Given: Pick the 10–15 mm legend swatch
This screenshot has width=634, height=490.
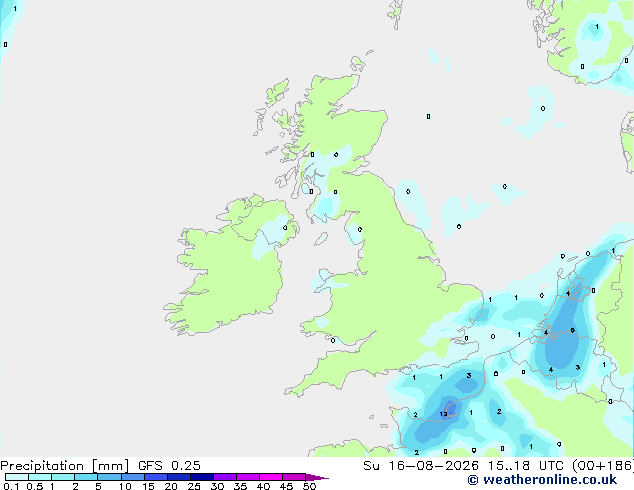Looking at the screenshot, I should [x=133, y=477].
